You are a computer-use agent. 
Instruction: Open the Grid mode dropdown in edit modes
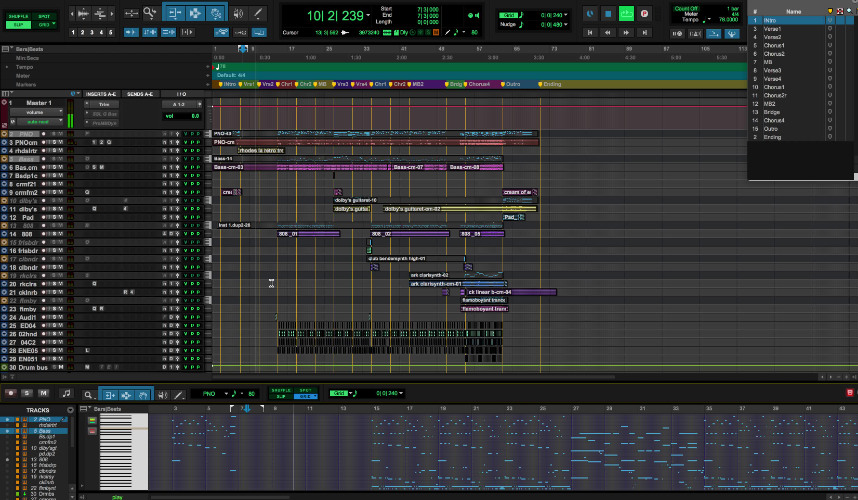pyautogui.click(x=53, y=24)
